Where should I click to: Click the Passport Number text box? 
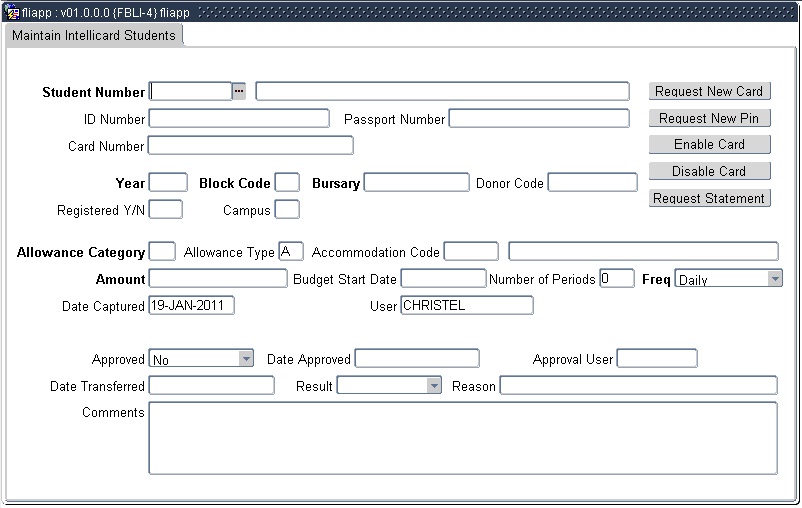539,118
